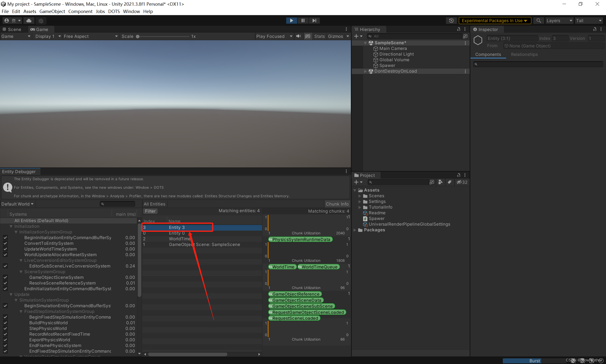Disable the BuildPhysicsWorld system checkbox
This screenshot has width=606, height=364.
click(5, 323)
